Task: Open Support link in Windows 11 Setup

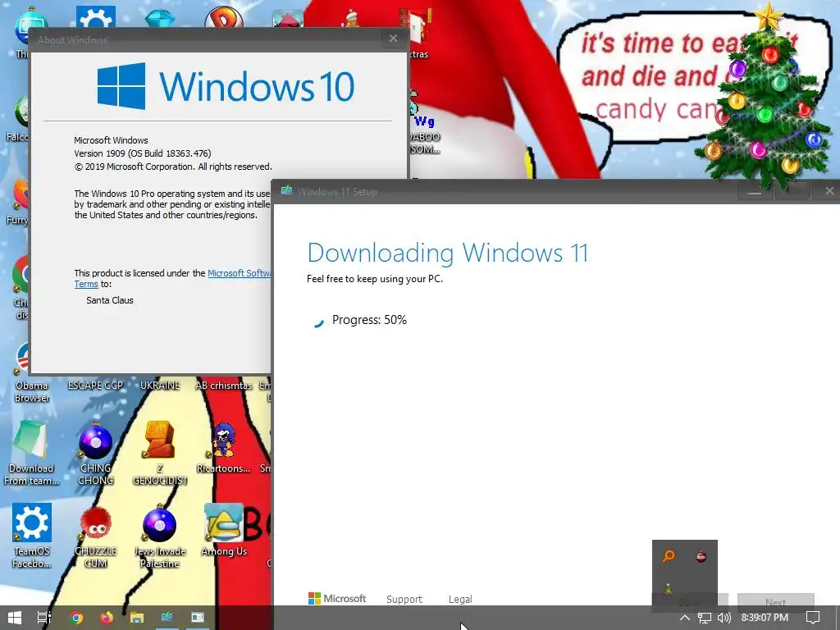Action: pyautogui.click(x=404, y=600)
